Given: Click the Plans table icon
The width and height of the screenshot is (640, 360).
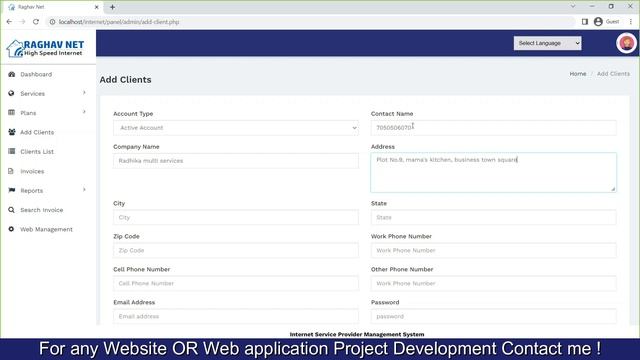Looking at the screenshot, I should click(11, 113).
